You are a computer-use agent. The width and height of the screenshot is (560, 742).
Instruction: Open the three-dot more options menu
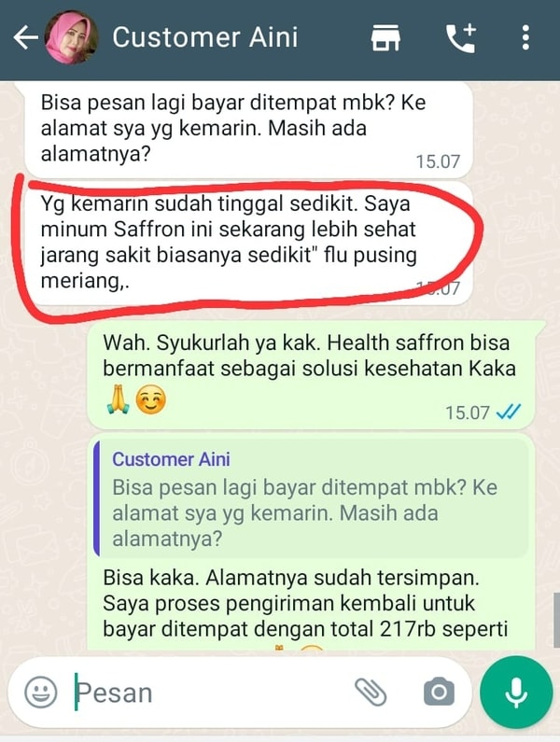525,38
